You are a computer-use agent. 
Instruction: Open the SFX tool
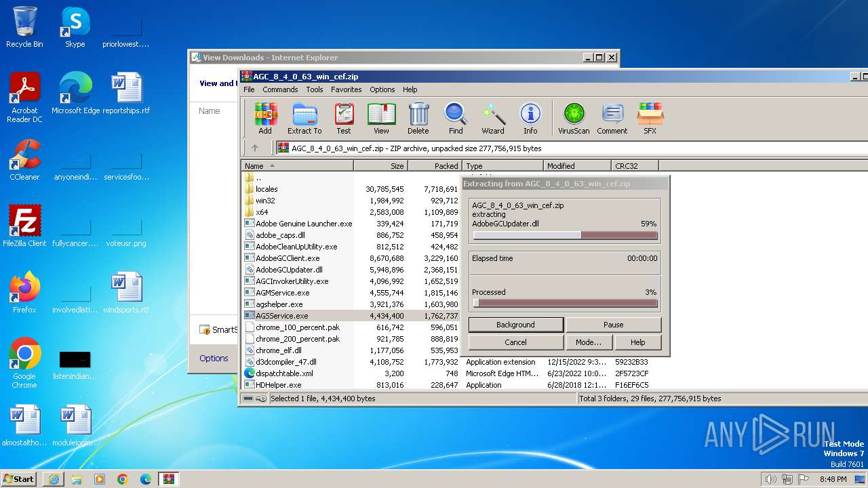[650, 119]
